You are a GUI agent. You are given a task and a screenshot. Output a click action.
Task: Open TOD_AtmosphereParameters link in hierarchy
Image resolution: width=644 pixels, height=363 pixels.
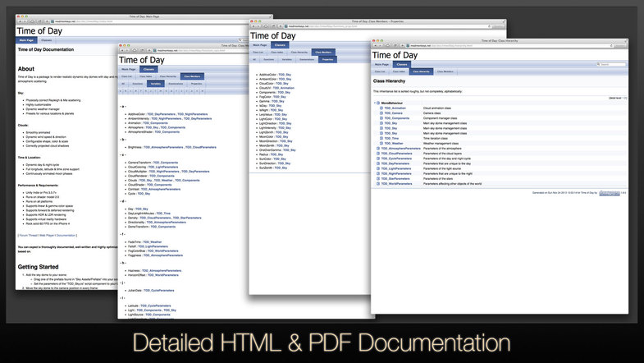401,149
